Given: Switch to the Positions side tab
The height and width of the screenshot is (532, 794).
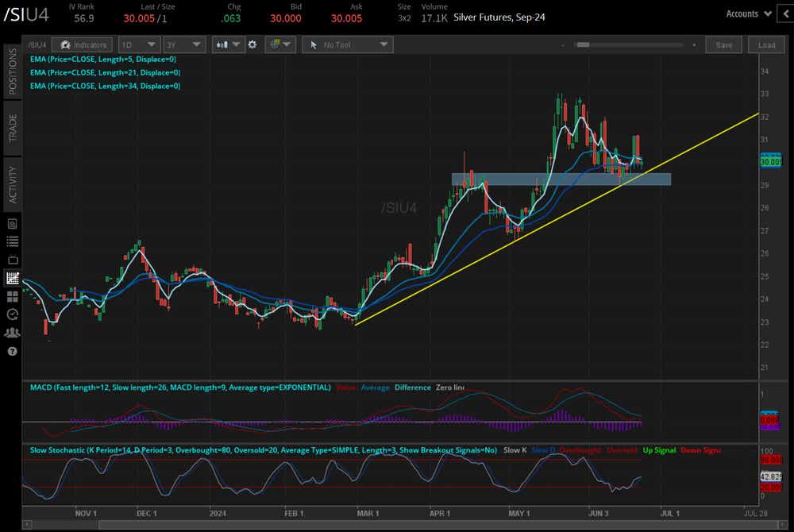Looking at the screenshot, I should pyautogui.click(x=12, y=71).
